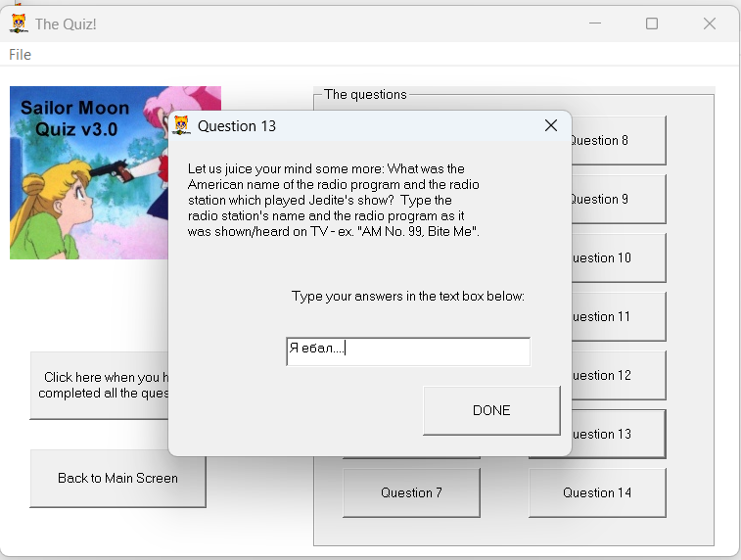
Task: Select Question 13 in the questions panel
Action: pos(617,434)
